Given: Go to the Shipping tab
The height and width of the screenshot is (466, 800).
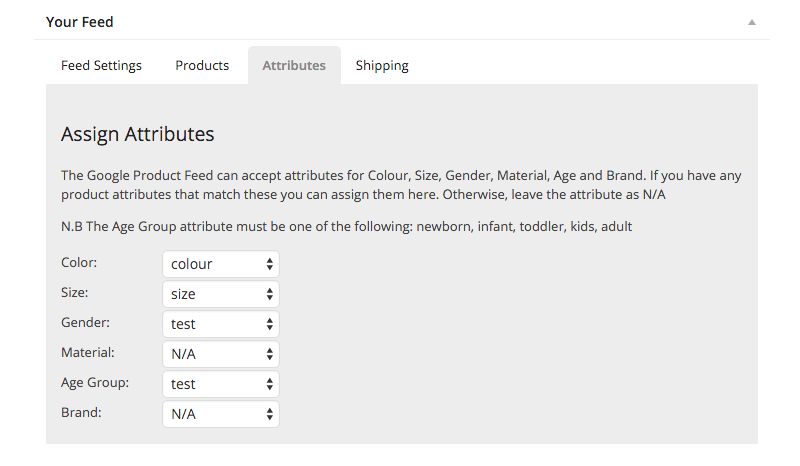Looking at the screenshot, I should point(382,65).
